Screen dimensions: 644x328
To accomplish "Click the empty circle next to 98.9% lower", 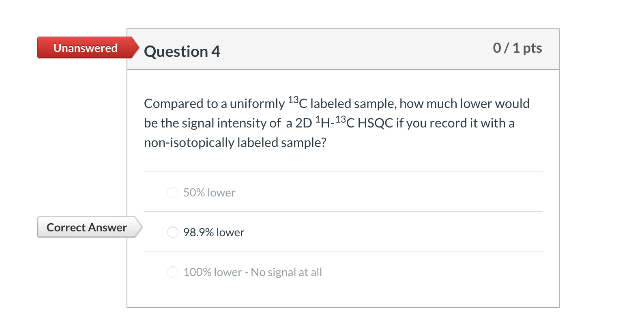I will pos(173,232).
